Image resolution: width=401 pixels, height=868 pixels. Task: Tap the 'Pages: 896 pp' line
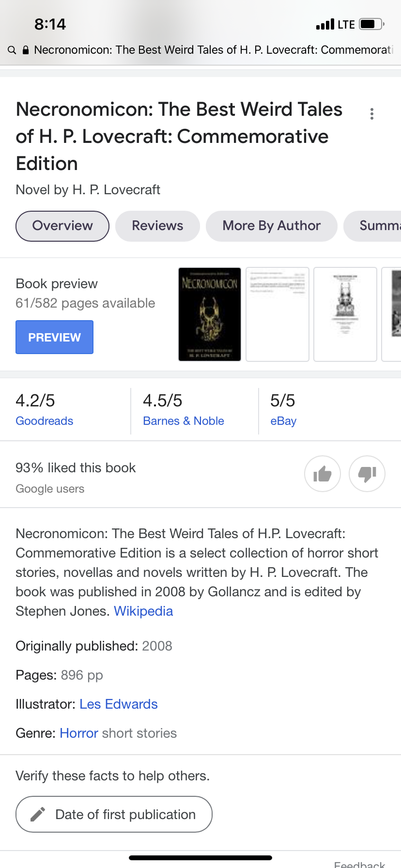[60, 675]
